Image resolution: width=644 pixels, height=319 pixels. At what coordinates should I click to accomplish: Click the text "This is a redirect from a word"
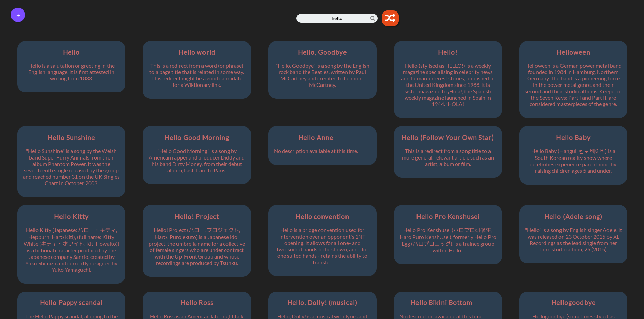click(197, 75)
